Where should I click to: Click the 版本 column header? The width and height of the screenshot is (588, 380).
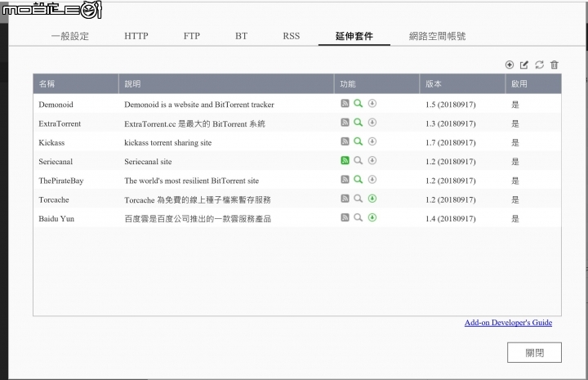pyautogui.click(x=462, y=83)
